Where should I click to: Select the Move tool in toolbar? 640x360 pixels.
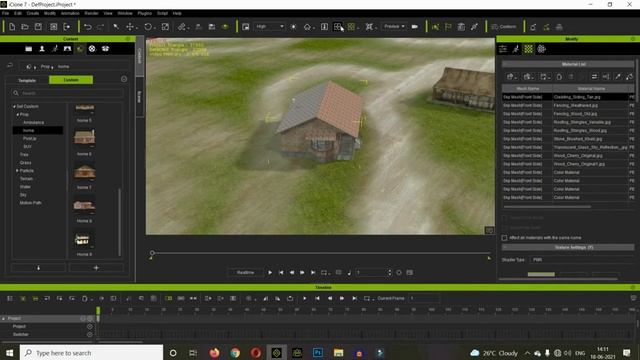[130, 27]
